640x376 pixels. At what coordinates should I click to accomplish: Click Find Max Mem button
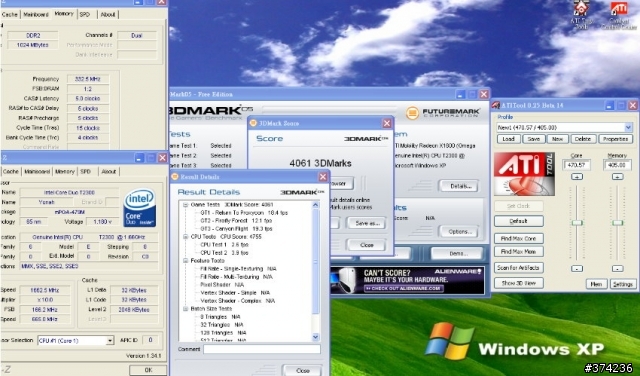point(519,251)
